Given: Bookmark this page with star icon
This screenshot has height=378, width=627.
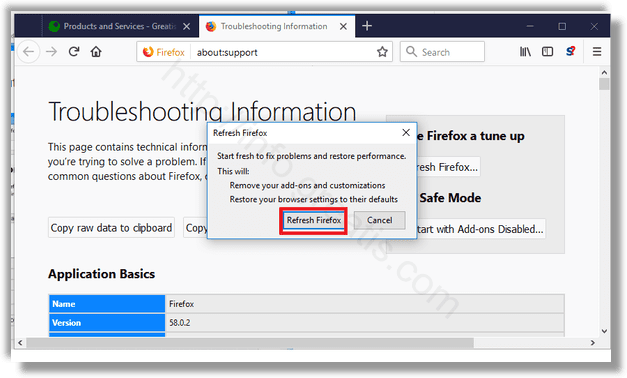Looking at the screenshot, I should click(x=382, y=52).
